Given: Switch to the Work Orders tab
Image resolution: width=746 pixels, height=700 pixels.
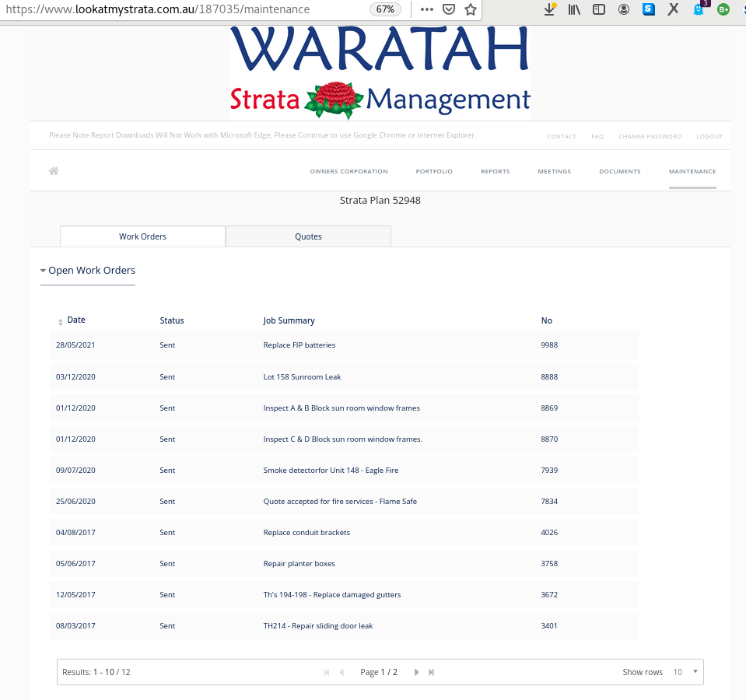Looking at the screenshot, I should coord(142,236).
